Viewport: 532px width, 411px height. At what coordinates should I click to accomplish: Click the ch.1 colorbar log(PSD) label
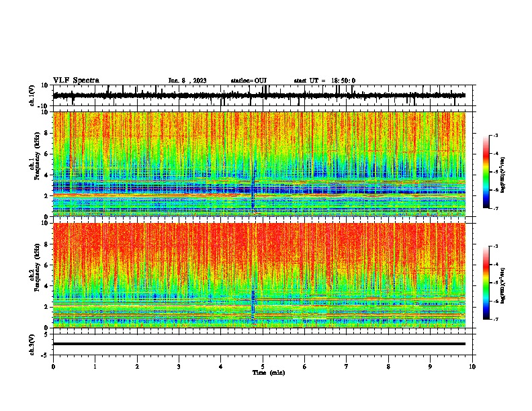click(x=502, y=175)
